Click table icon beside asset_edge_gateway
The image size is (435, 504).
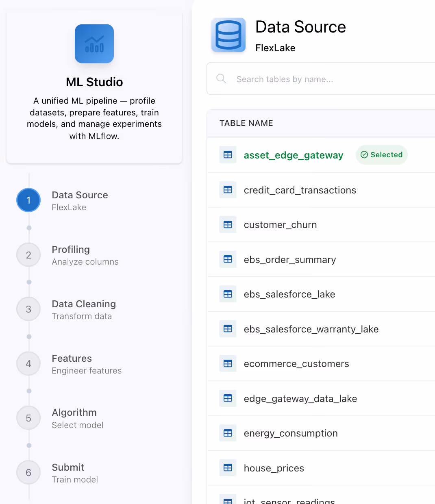(x=228, y=155)
